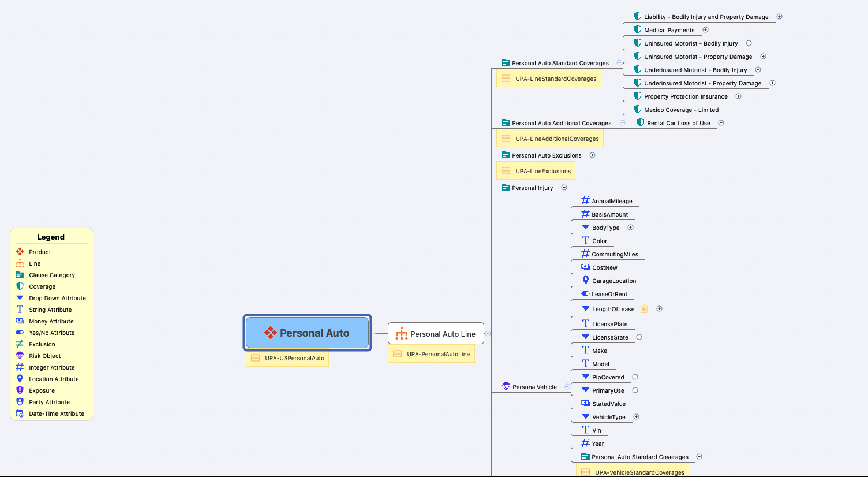Click the label icon on UPA-LineExclusions tag

(x=506, y=171)
